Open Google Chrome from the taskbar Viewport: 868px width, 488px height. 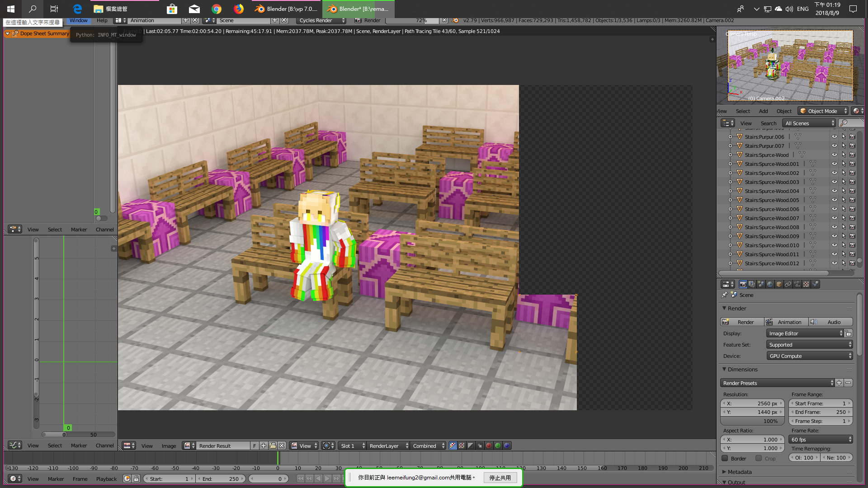[x=217, y=9]
